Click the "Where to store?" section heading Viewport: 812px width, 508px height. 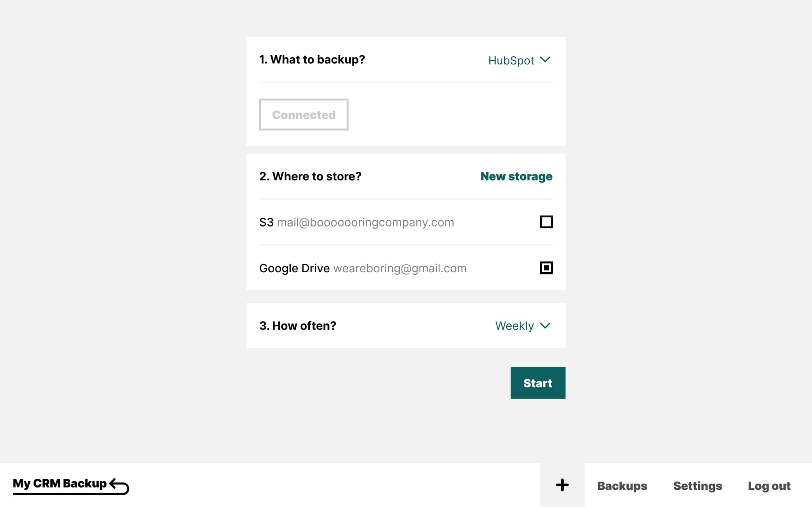[310, 176]
